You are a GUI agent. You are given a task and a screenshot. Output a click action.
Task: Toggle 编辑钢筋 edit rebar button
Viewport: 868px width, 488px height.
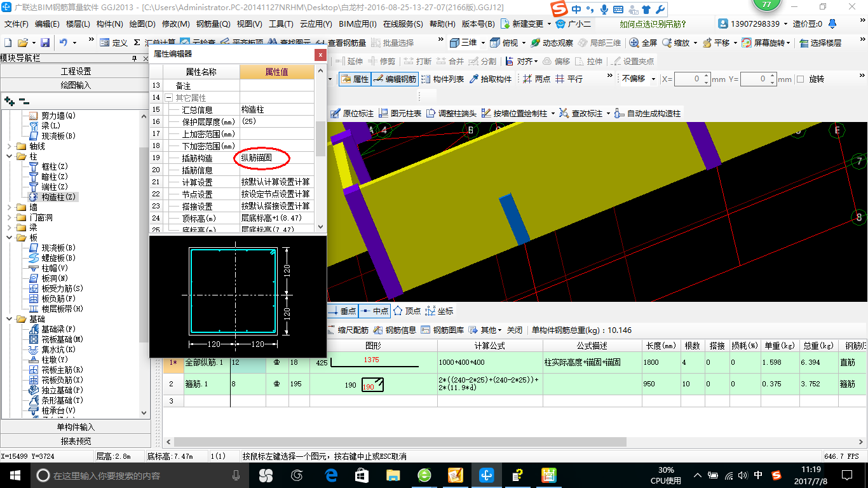pos(395,79)
